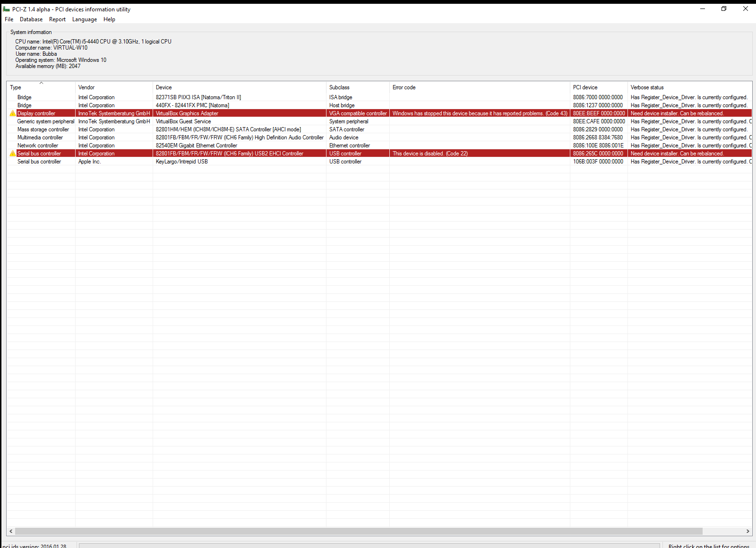Click the PCI-Z application icon in title bar
Screen dimensions: 756x548
[x=6, y=9]
